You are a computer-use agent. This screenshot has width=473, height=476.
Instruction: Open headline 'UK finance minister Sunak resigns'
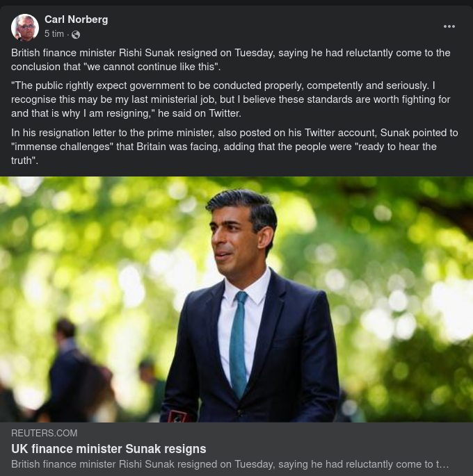[x=109, y=449]
